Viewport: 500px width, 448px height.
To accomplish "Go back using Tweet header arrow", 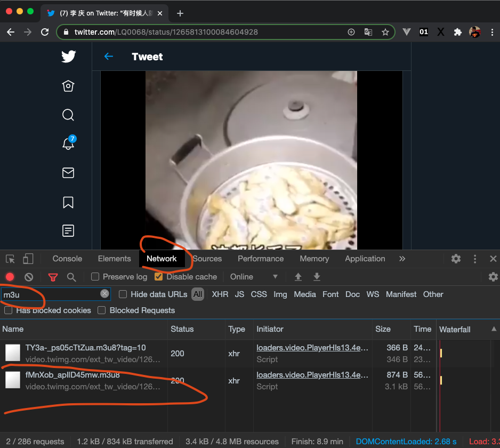I will pyautogui.click(x=109, y=57).
